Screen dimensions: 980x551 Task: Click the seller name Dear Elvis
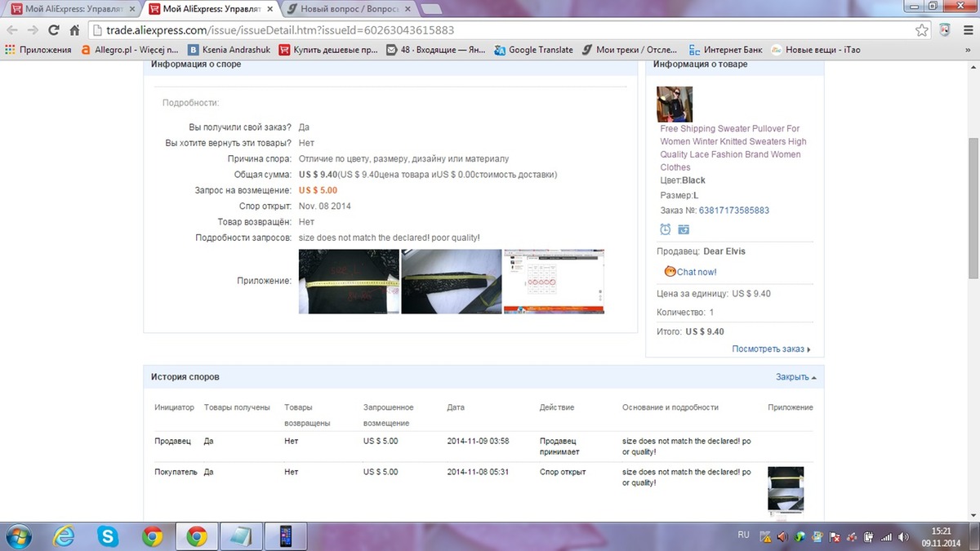724,251
